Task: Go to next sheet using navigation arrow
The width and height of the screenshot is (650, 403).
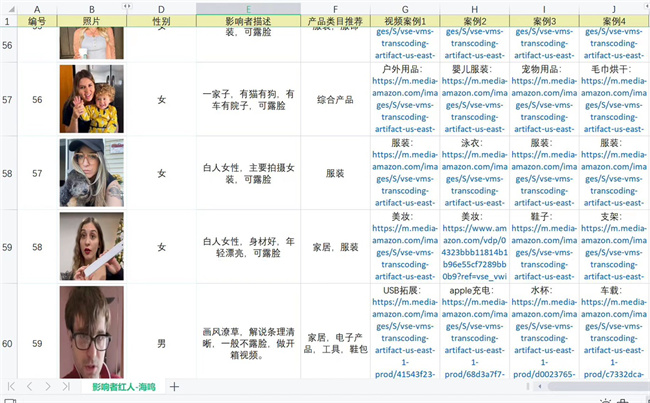Action: 48,386
